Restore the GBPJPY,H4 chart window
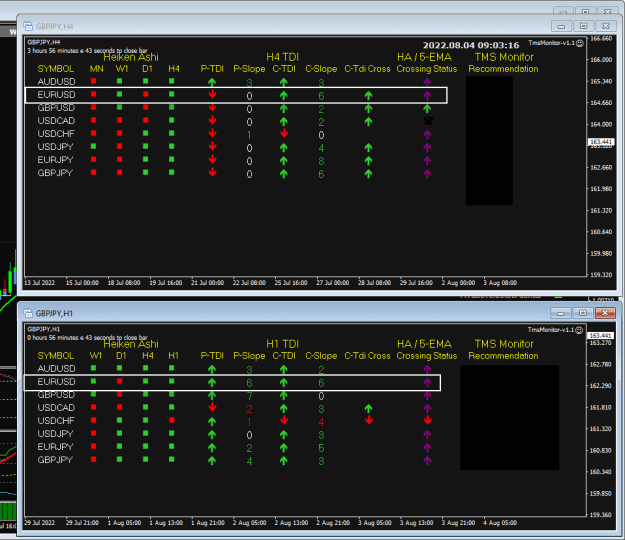 pos(583,26)
